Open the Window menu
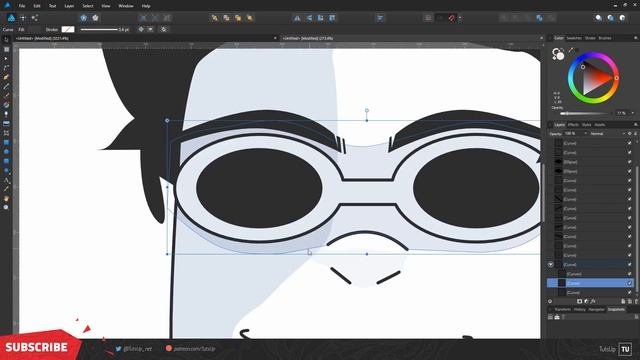640x360 pixels. click(126, 6)
